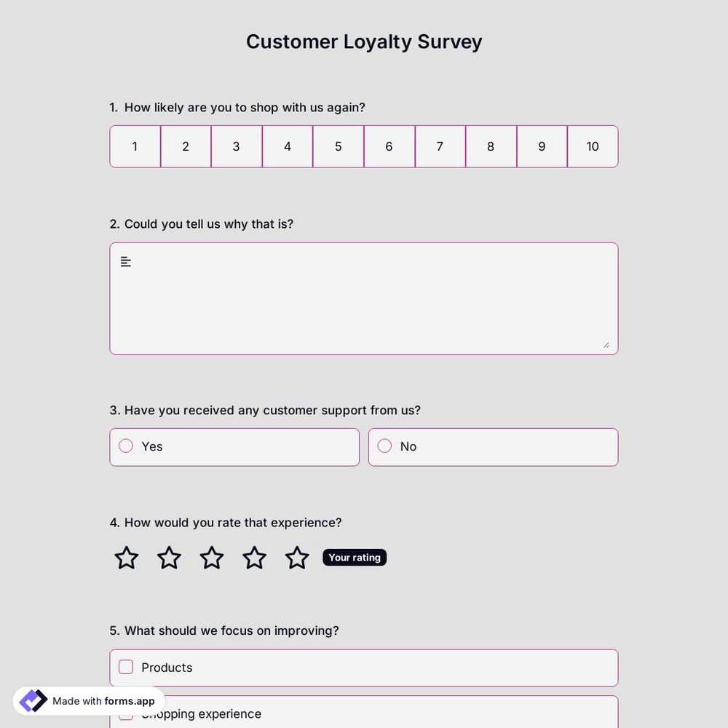Click the resize grip of the text area
Screen dimensions: 728x728
tap(606, 345)
